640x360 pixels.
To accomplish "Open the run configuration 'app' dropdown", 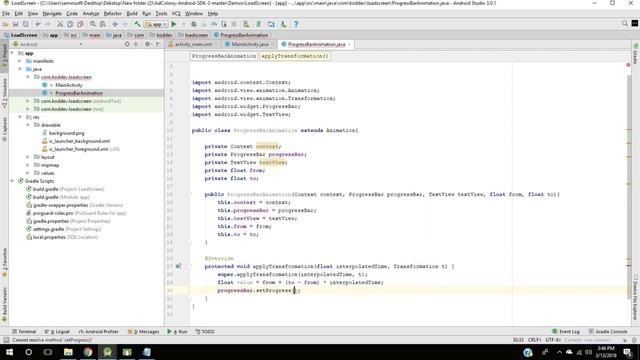I will (x=156, y=24).
